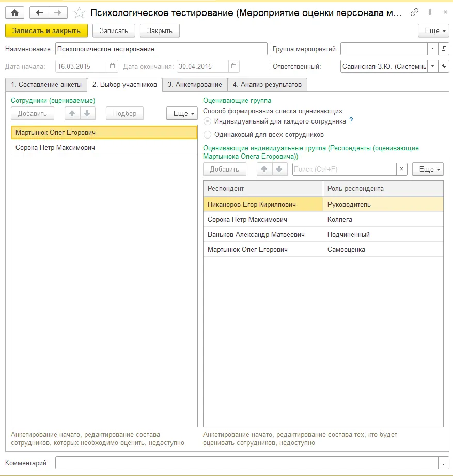The image size is (453, 476).
Task: Click the Коллега role cell
Action: pyautogui.click(x=383, y=219)
